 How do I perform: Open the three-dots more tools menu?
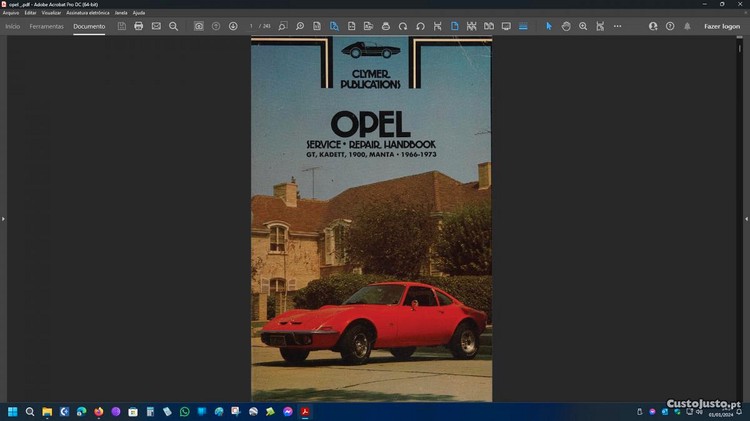click(617, 26)
